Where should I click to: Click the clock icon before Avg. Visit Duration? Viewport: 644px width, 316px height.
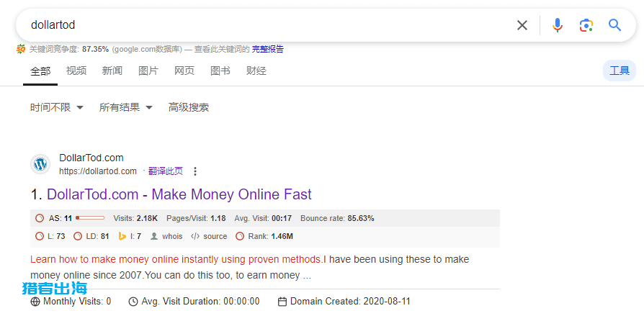tap(133, 302)
